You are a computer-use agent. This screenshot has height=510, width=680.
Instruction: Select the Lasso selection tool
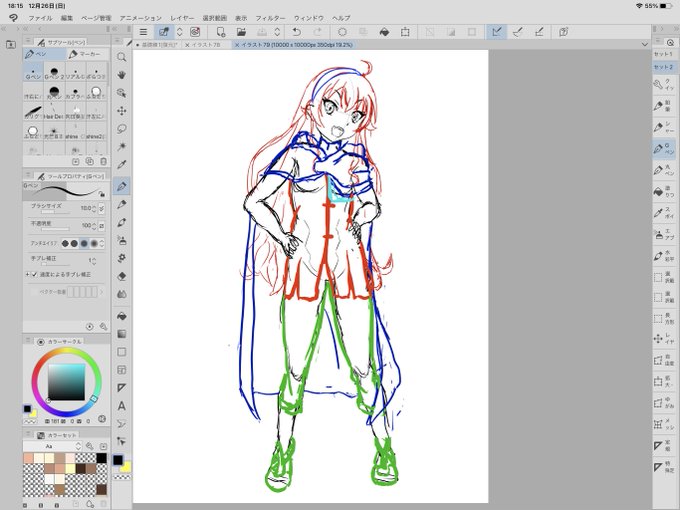click(x=122, y=129)
